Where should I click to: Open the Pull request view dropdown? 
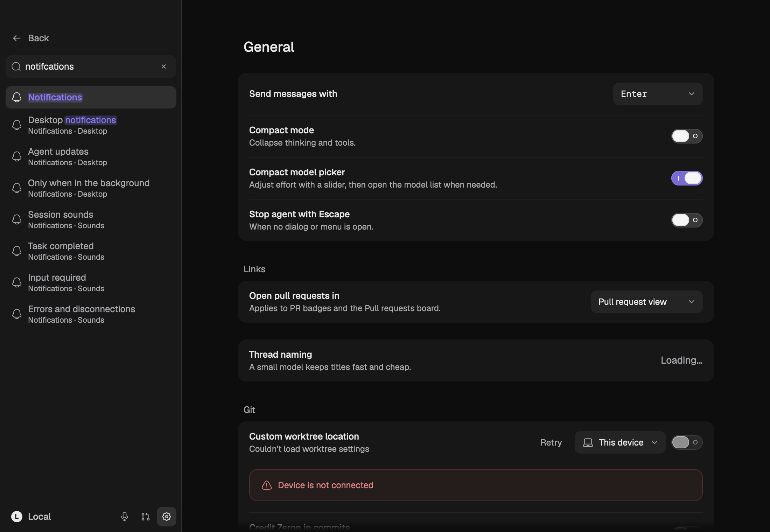click(646, 302)
